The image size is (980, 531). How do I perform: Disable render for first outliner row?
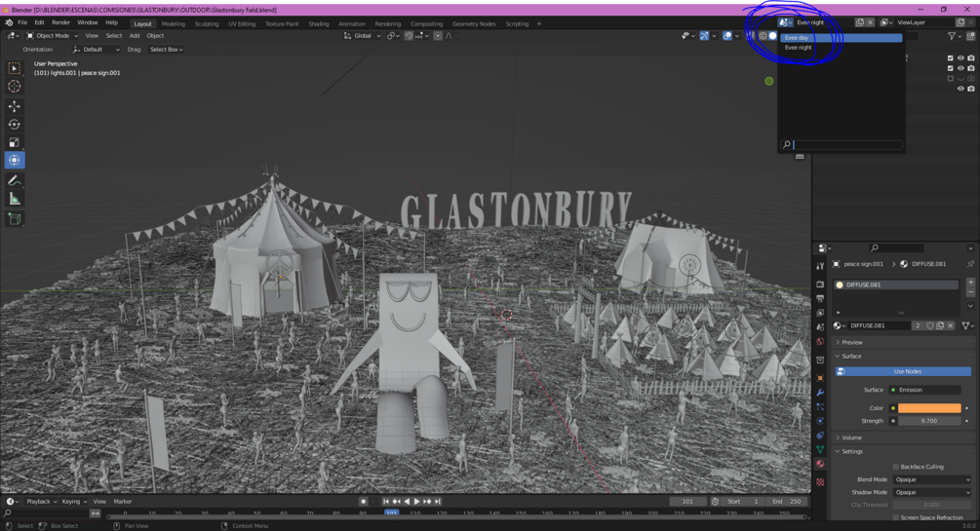pos(970,58)
